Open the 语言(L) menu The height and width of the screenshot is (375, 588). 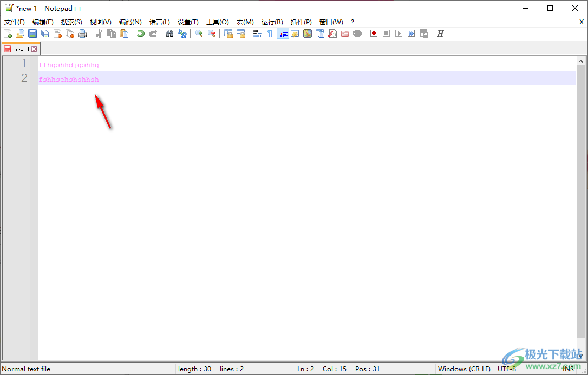(159, 22)
